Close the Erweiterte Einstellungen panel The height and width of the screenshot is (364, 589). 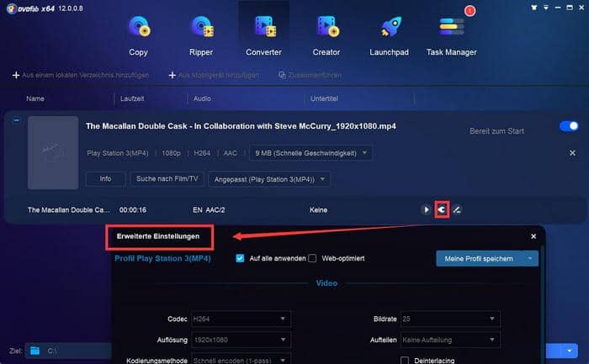click(x=533, y=236)
